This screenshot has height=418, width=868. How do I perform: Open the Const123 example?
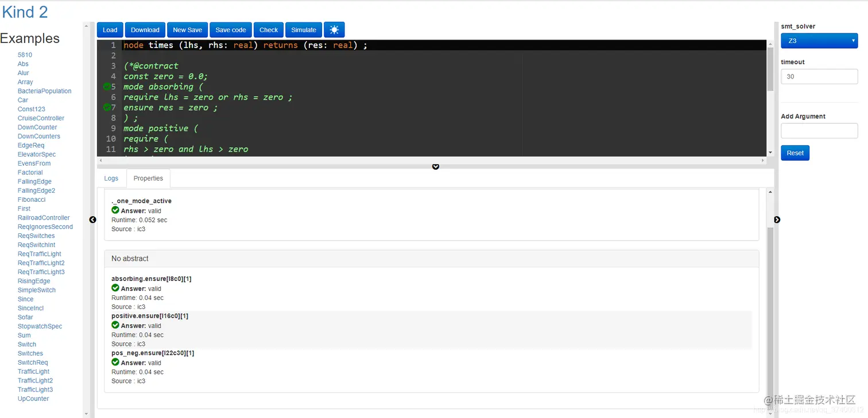pyautogui.click(x=32, y=109)
